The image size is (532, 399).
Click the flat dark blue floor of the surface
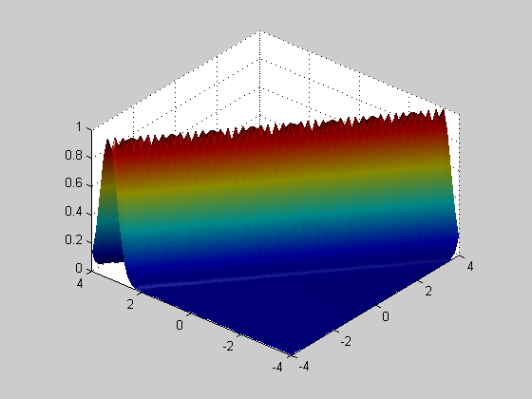(289, 313)
